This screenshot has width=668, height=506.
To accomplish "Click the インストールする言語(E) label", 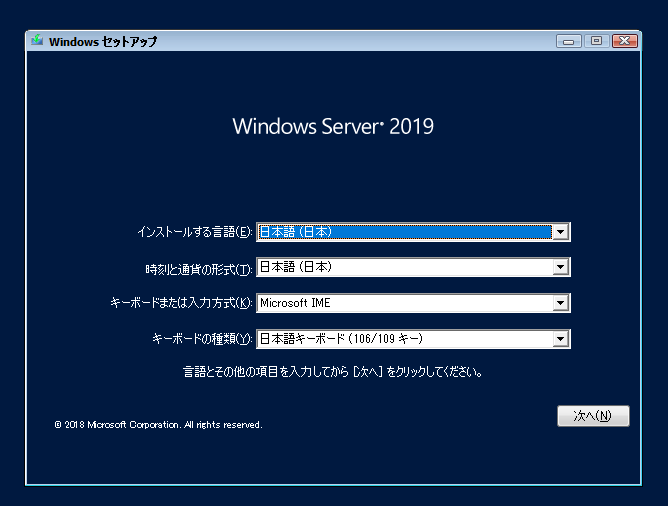I will point(195,232).
